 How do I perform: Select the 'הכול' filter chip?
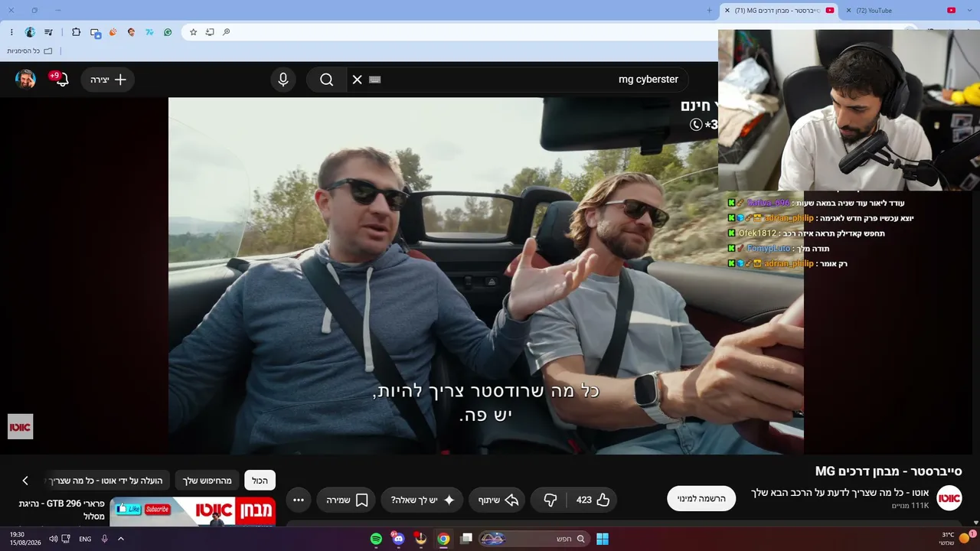(260, 481)
